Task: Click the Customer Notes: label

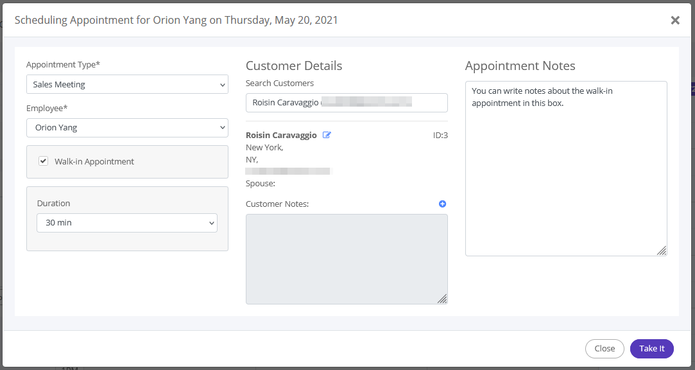Action: point(277,204)
